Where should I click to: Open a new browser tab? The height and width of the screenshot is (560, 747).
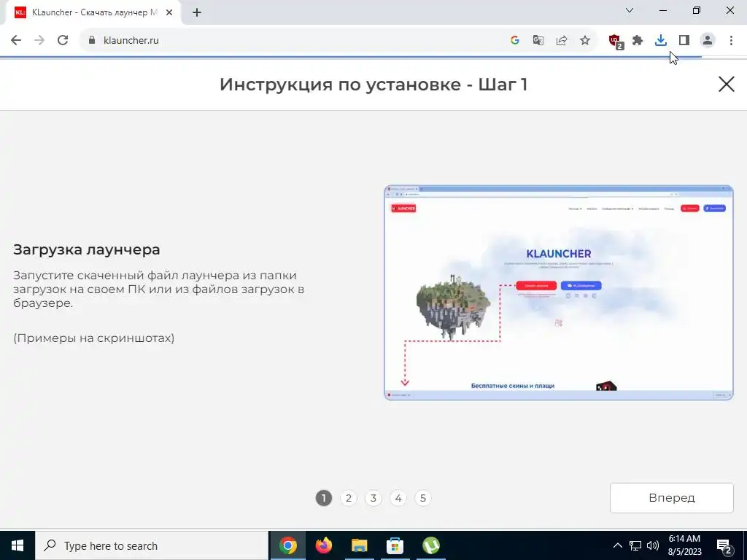(x=197, y=13)
